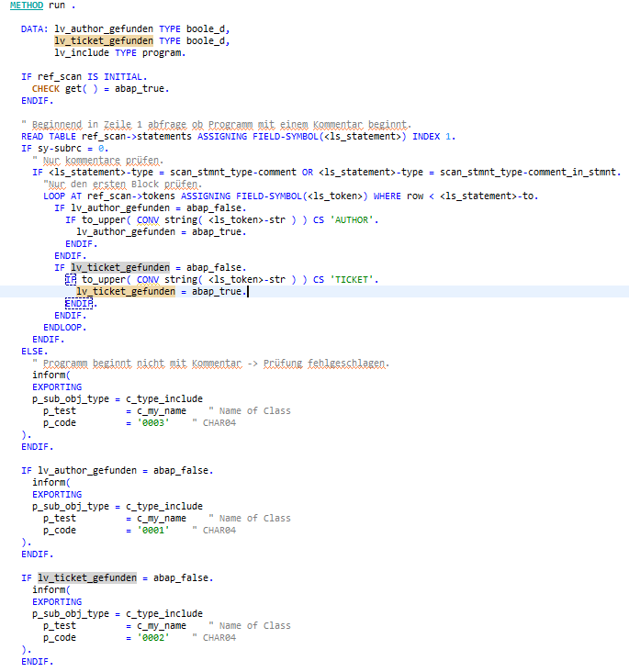Click the 'program' type name
This screenshot has height=672, width=629.
pos(162,53)
